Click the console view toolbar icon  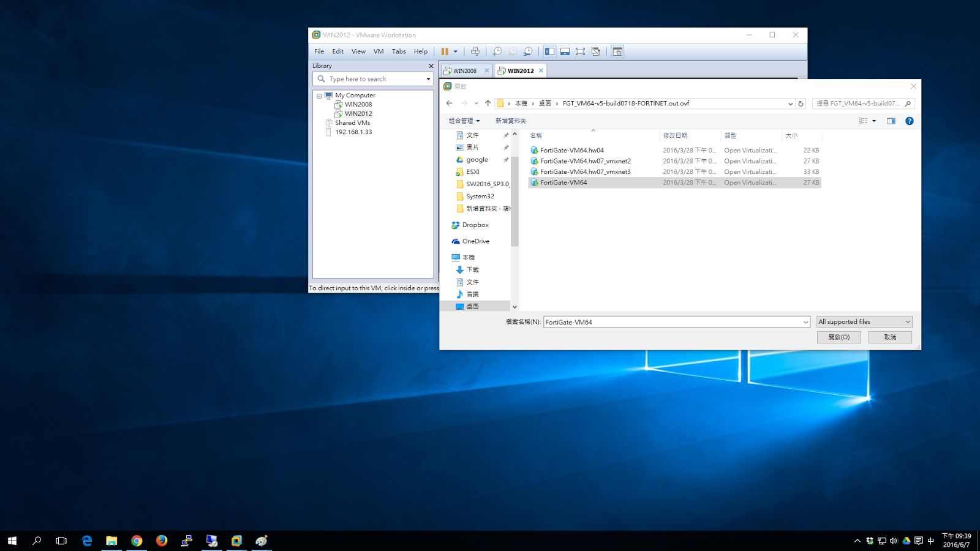617,51
